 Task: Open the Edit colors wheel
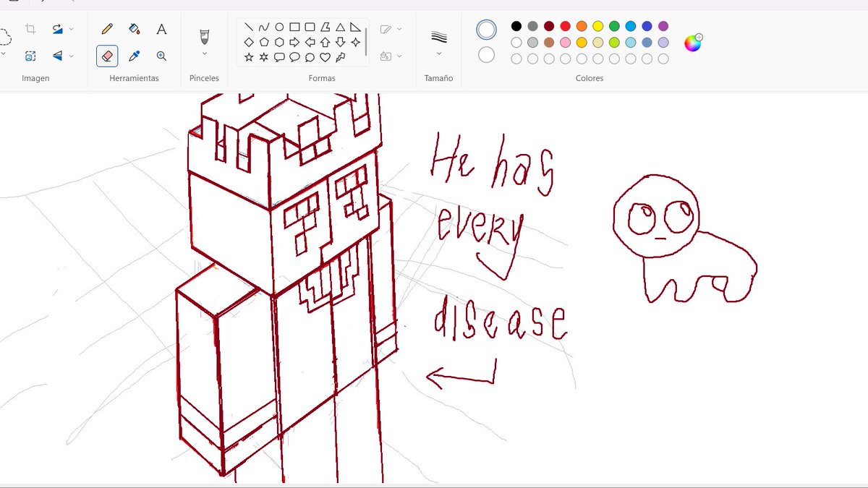pyautogui.click(x=693, y=43)
